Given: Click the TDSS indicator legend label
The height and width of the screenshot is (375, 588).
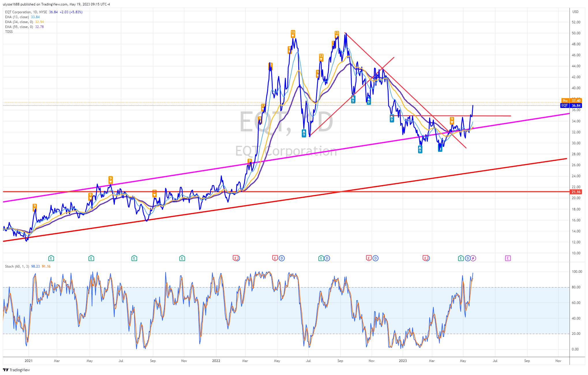Looking at the screenshot, I should 9,32.
